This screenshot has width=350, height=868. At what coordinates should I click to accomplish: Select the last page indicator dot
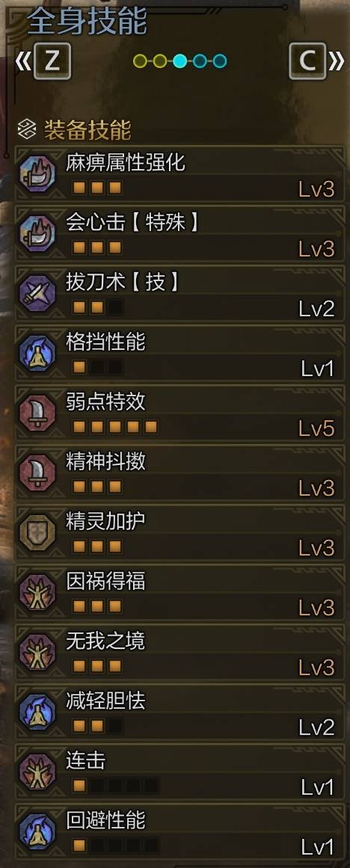(x=220, y=61)
